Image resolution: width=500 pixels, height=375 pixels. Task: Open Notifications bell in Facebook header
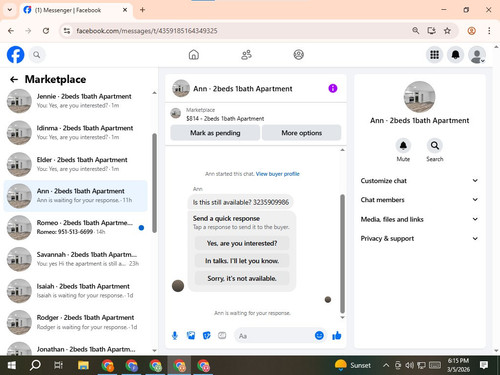pos(455,55)
